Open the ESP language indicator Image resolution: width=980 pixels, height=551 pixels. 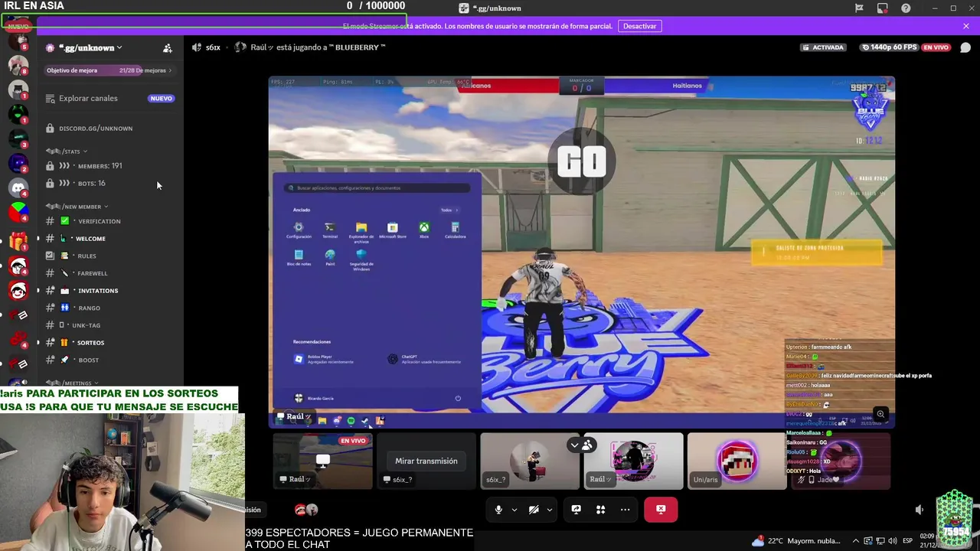coord(907,541)
